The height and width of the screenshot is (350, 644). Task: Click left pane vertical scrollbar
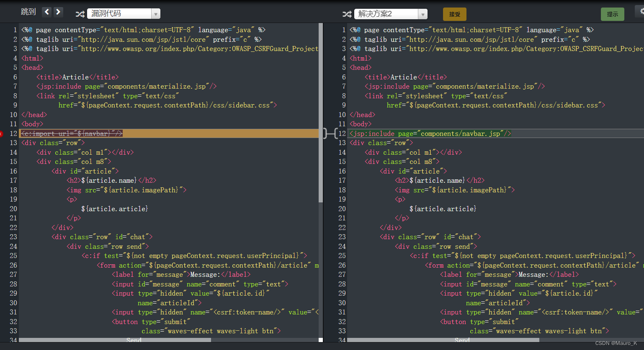click(x=321, y=113)
